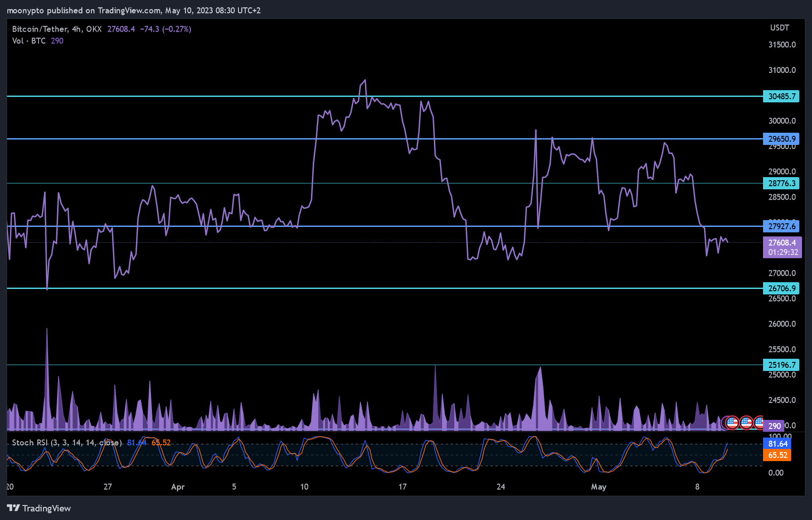The width and height of the screenshot is (812, 520).
Task: Click the 25000.0 price axis tick
Action: tap(782, 375)
